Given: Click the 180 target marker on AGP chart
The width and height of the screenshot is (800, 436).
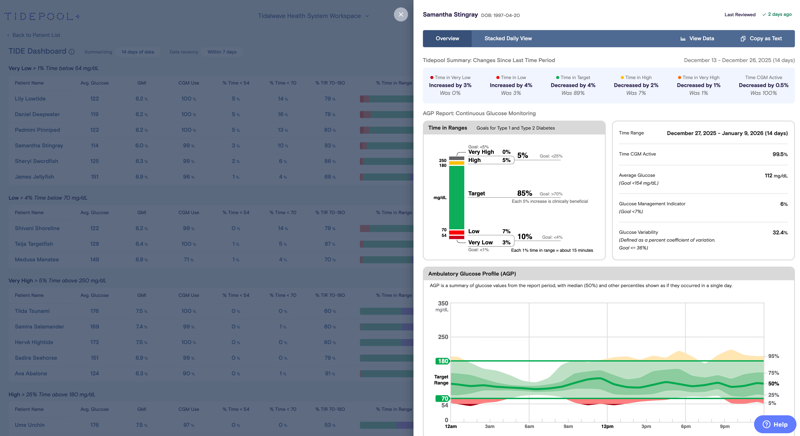Looking at the screenshot, I should click(442, 361).
